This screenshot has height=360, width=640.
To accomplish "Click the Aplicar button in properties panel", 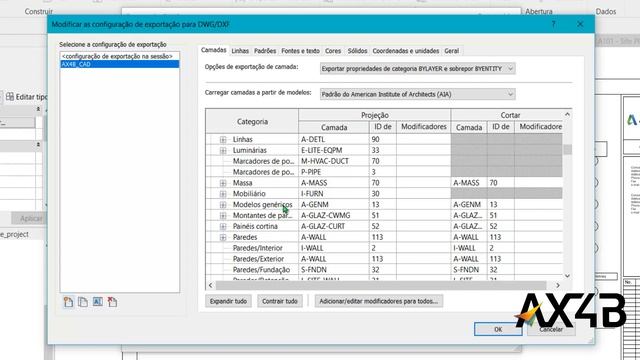I will (x=29, y=218).
